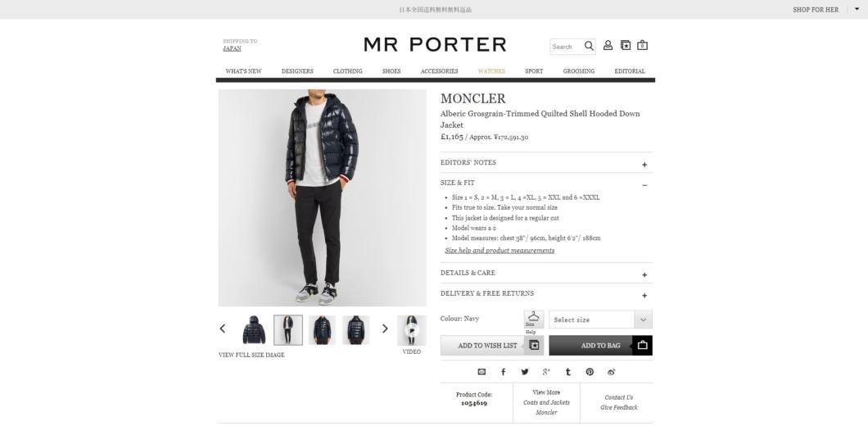Open Size help and product measurements link

pyautogui.click(x=500, y=251)
